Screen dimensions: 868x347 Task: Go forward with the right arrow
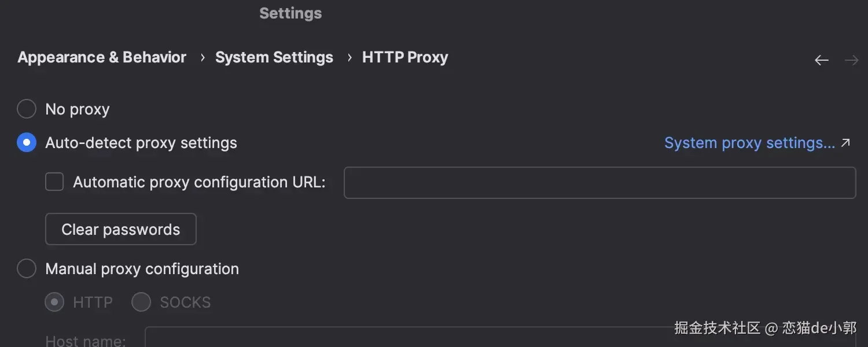[x=851, y=60]
